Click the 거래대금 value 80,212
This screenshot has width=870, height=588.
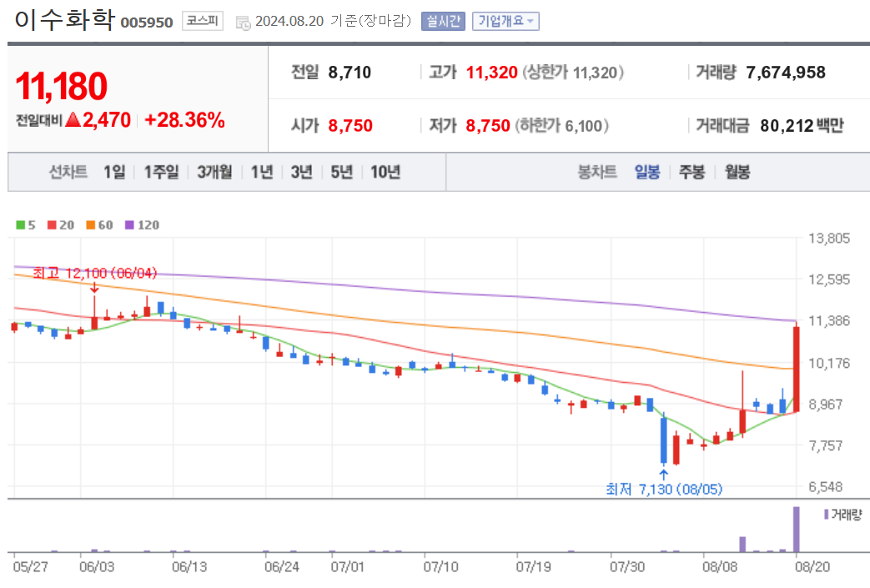click(x=787, y=126)
